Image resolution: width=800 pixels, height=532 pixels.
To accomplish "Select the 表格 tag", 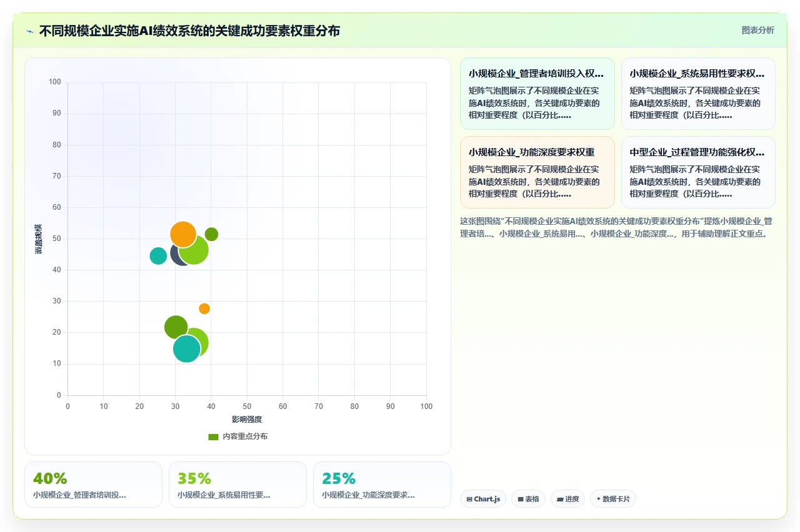I will tap(528, 499).
